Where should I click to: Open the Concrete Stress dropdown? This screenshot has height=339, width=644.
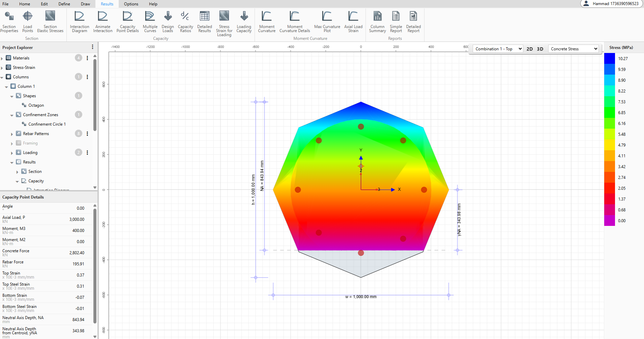pos(574,49)
